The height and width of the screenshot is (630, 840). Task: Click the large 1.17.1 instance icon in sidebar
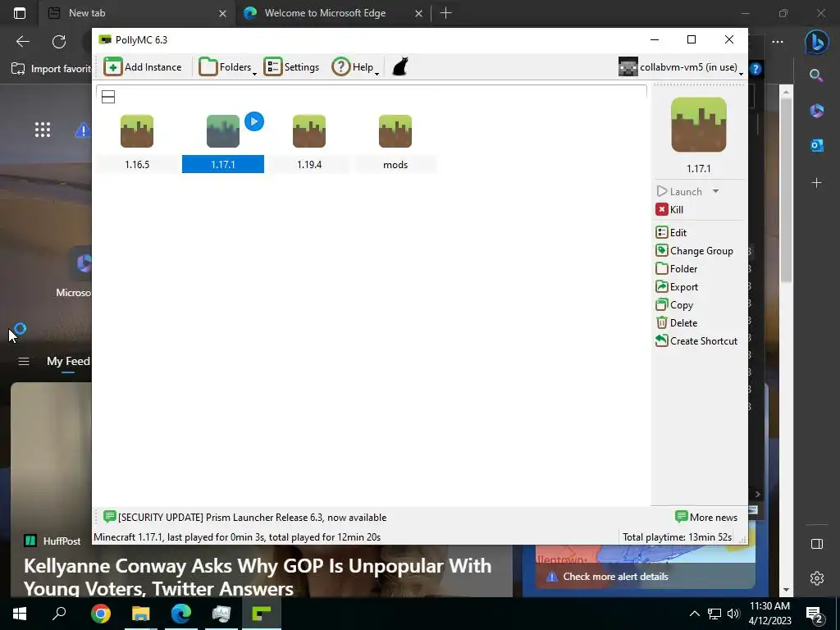699,125
